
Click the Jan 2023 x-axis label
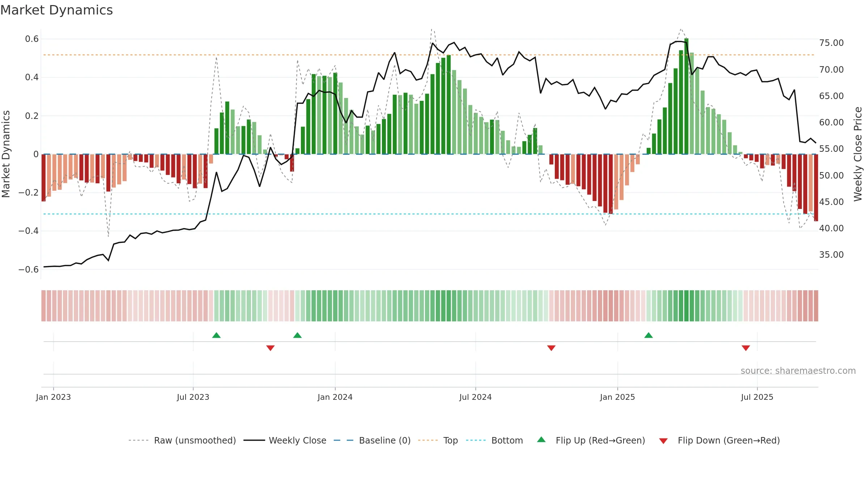tap(54, 397)
